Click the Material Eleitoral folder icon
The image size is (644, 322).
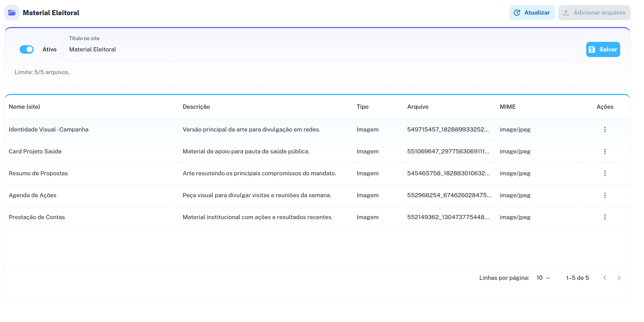[12, 13]
